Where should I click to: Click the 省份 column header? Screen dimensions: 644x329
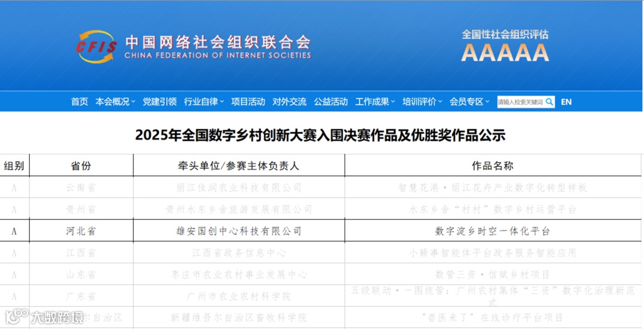[81, 166]
